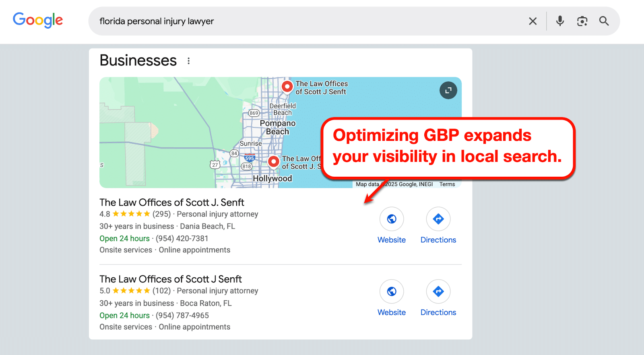This screenshot has height=355, width=644.
Task: Open The Law Offices of Scott J Senft listing
Action: point(171,279)
